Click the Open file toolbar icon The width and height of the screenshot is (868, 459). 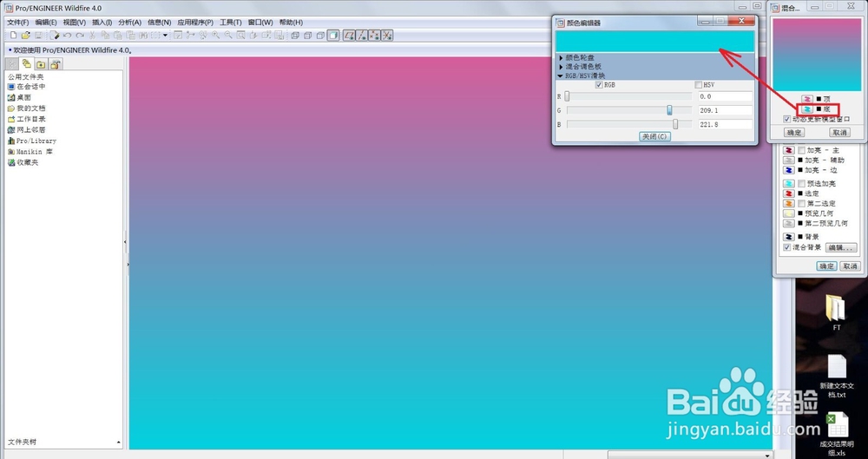pyautogui.click(x=25, y=36)
